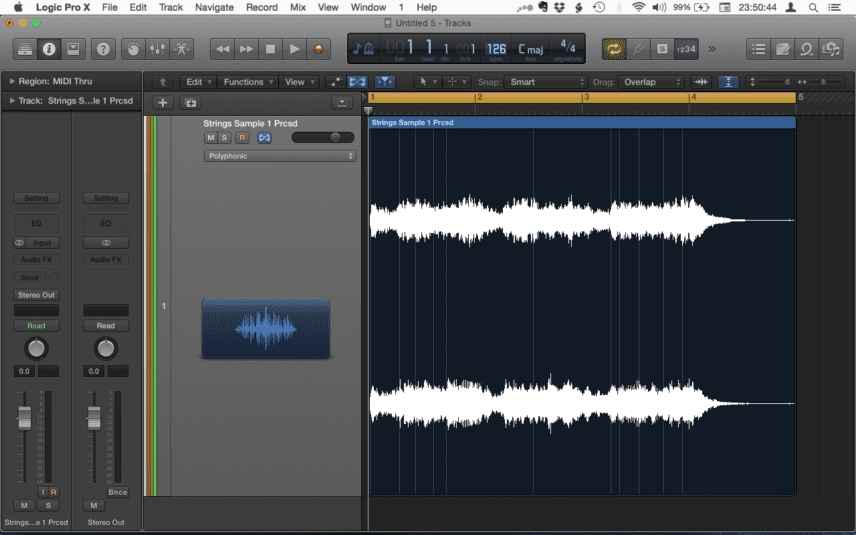Open the Functions dropdown menu
This screenshot has width=856, height=535.
pyautogui.click(x=248, y=82)
